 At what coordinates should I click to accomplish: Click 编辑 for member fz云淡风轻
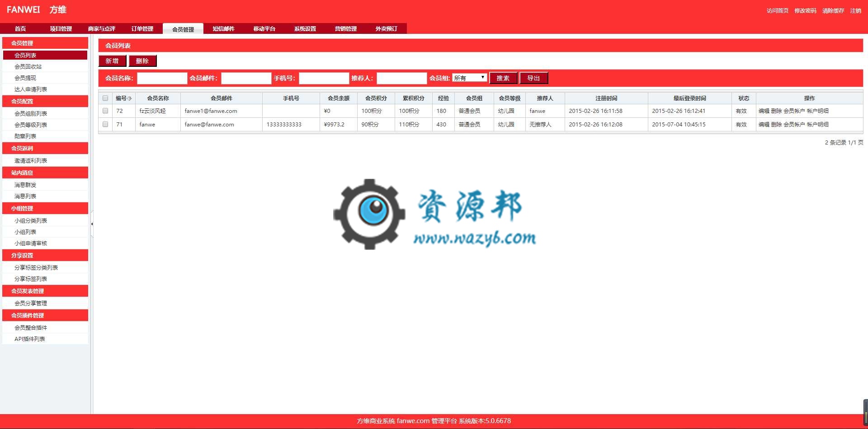click(764, 111)
